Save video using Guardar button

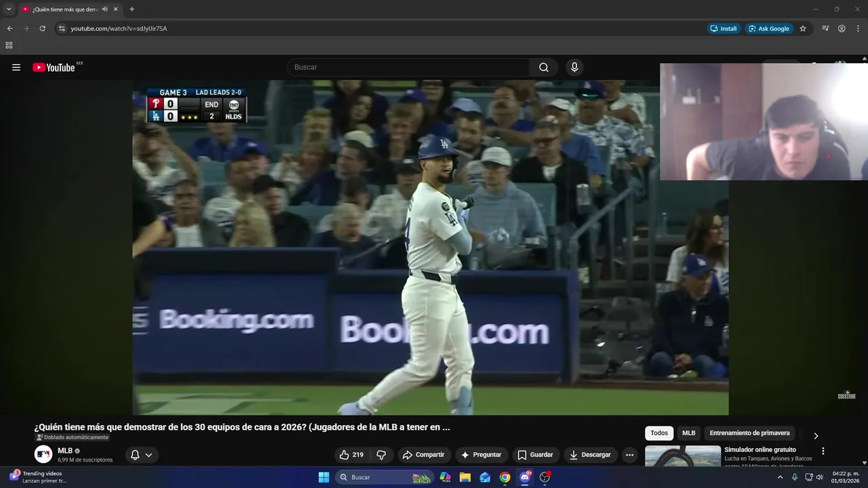[x=536, y=455]
